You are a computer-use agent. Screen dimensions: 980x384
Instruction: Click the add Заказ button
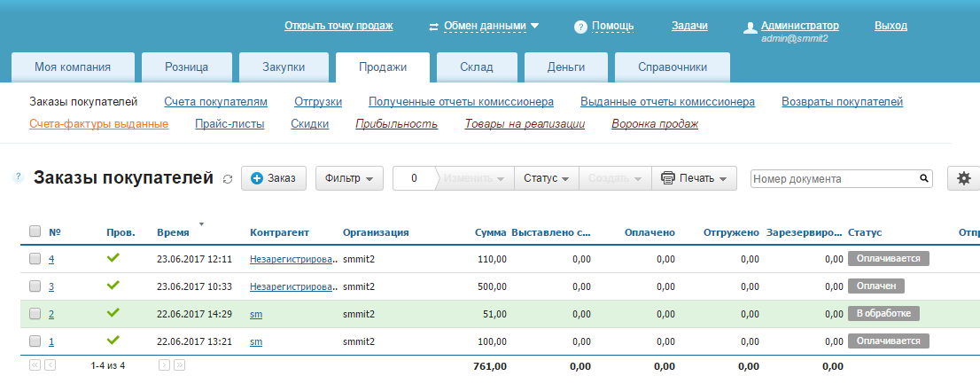coord(273,178)
